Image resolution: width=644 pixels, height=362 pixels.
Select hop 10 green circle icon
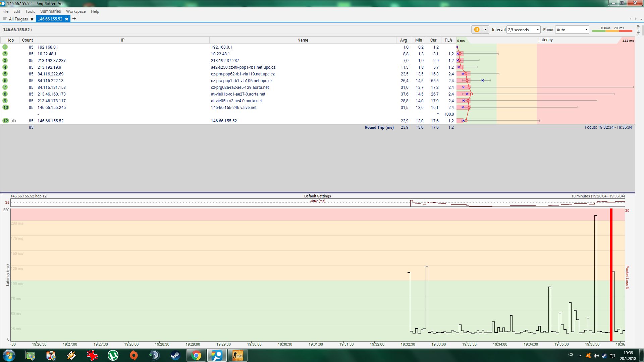click(6, 107)
